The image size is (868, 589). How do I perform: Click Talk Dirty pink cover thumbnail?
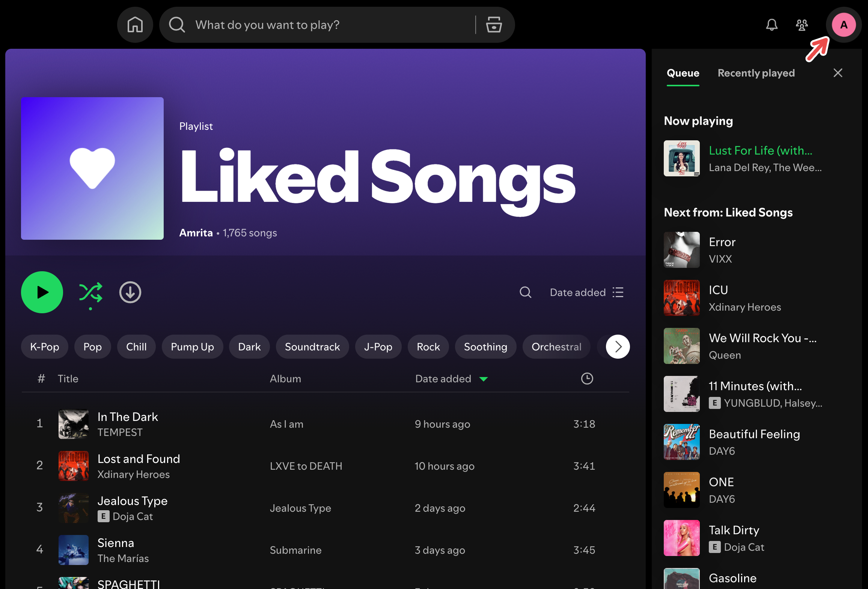(682, 538)
